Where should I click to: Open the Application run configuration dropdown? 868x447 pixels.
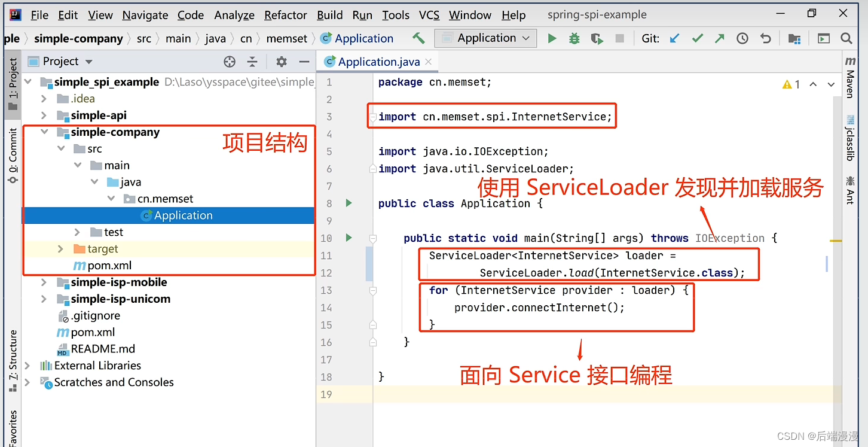(485, 38)
